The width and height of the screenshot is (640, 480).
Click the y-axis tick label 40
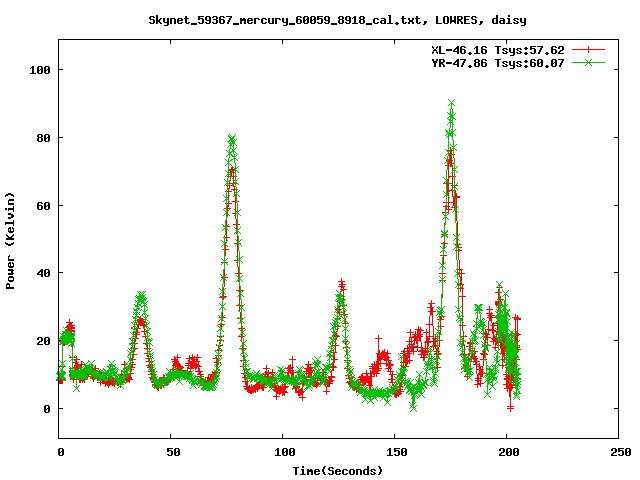click(43, 273)
